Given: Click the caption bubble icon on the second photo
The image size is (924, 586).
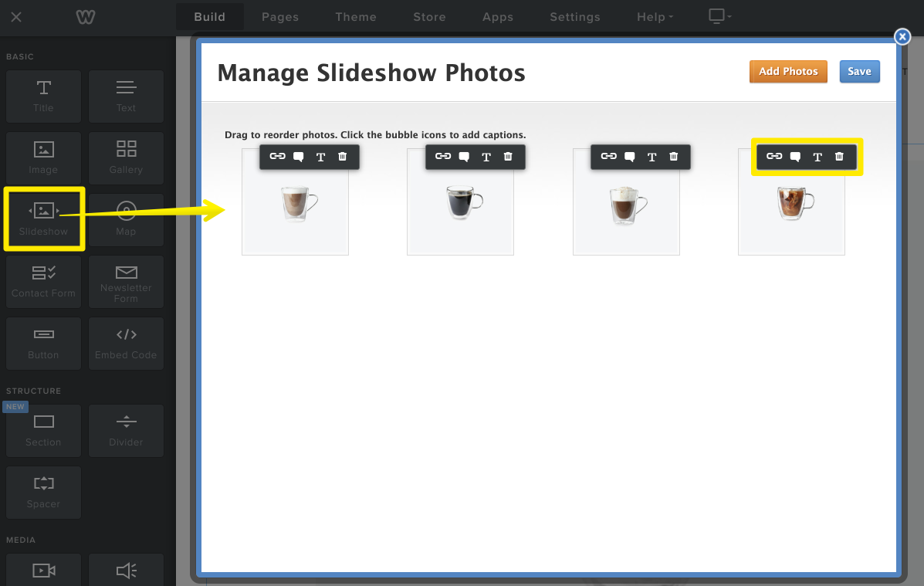Looking at the screenshot, I should pyautogui.click(x=464, y=157).
